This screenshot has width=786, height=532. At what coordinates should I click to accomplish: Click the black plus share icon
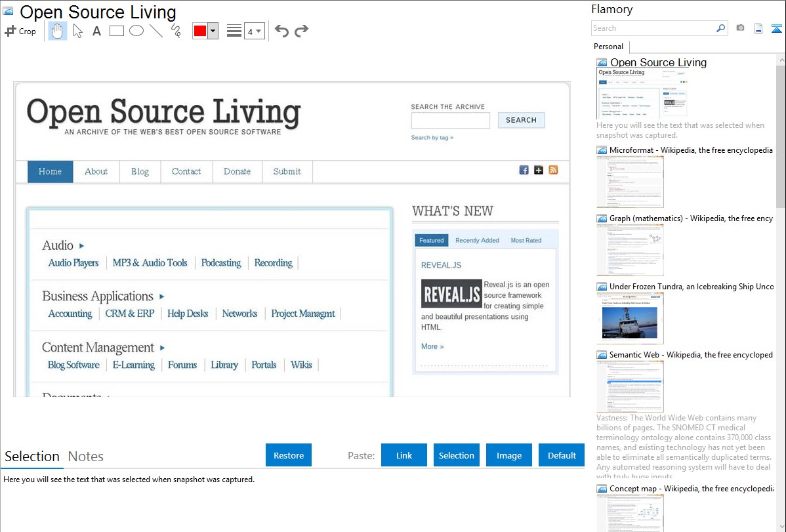coord(539,170)
